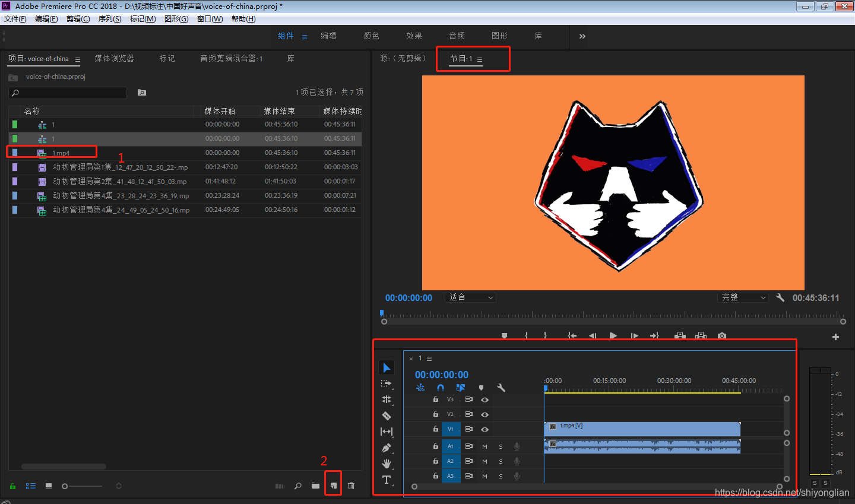Image resolution: width=855 pixels, height=504 pixels.
Task: Click Export Frame camera icon
Action: pyautogui.click(x=722, y=335)
